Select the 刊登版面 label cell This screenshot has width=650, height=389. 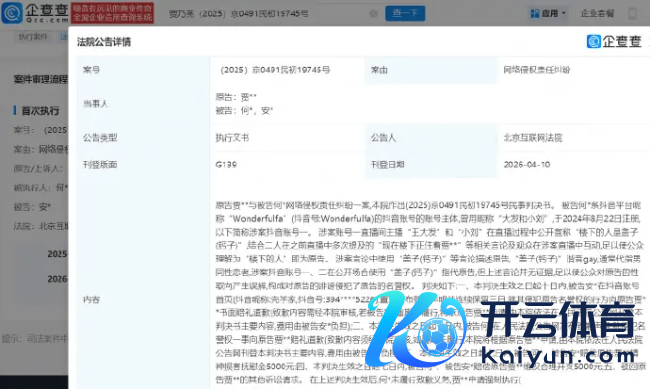point(100,165)
